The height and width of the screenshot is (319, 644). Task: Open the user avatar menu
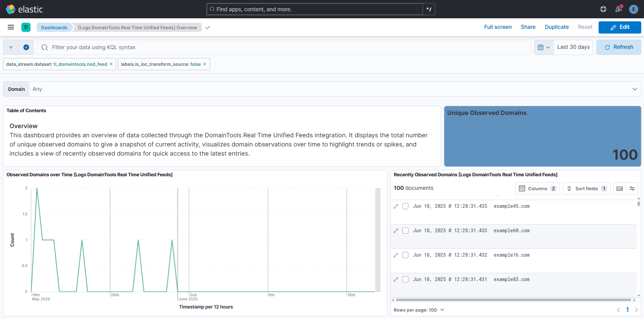(633, 9)
